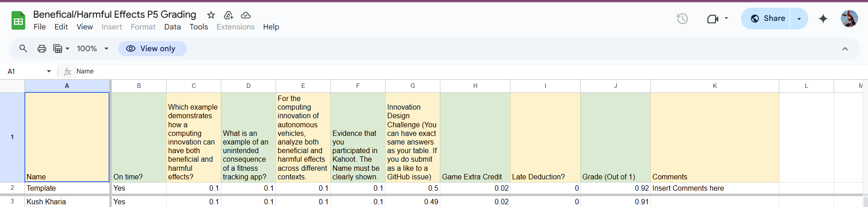Star this spreadsheet
This screenshot has width=868, height=207.
pos(211,15)
